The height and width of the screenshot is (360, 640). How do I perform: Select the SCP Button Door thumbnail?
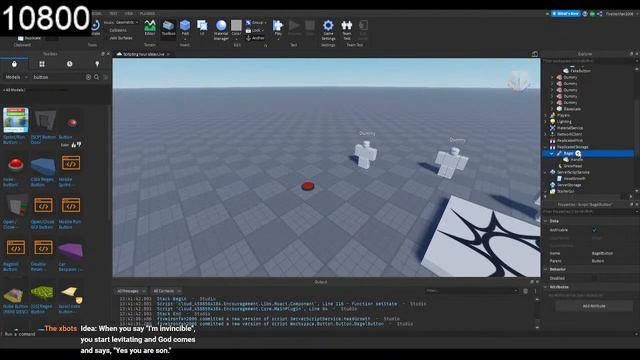(x=44, y=121)
